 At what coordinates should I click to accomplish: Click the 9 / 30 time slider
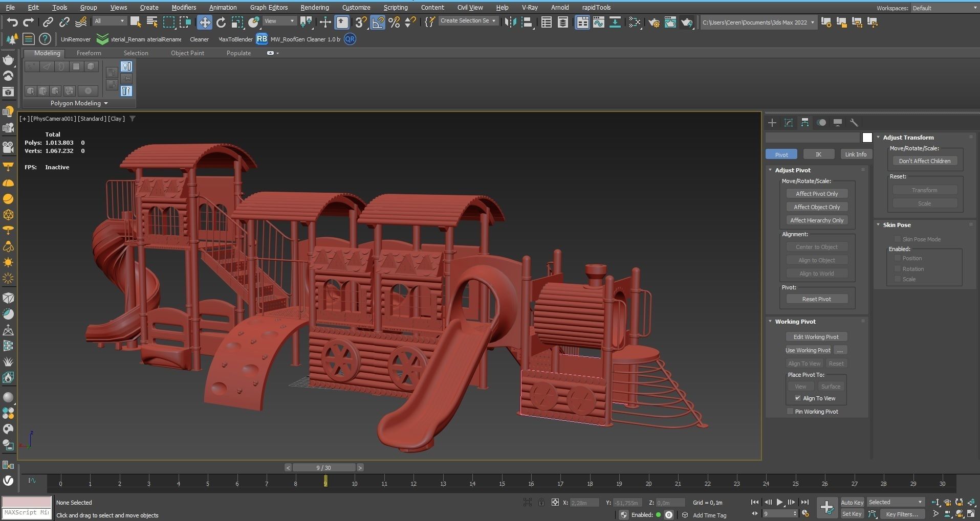click(x=323, y=468)
